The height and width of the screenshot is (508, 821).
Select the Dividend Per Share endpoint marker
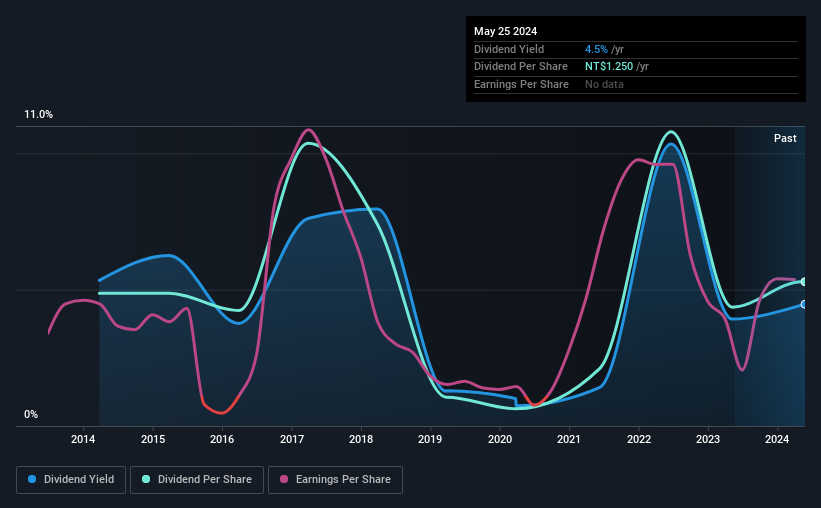click(804, 282)
